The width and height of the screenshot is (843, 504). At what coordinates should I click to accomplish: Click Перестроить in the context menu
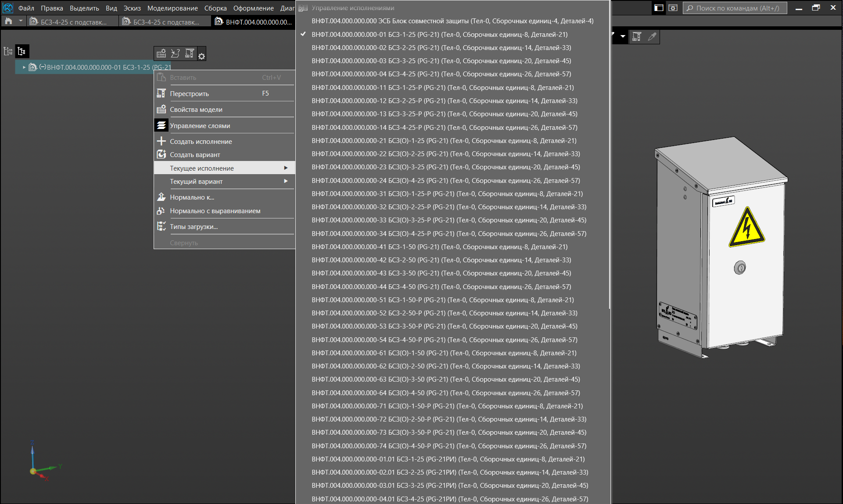[189, 94]
